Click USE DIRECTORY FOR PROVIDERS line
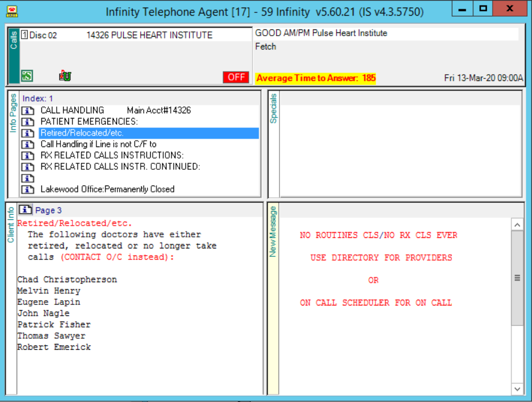Image resolution: width=532 pixels, height=402 pixels. pyautogui.click(x=381, y=257)
